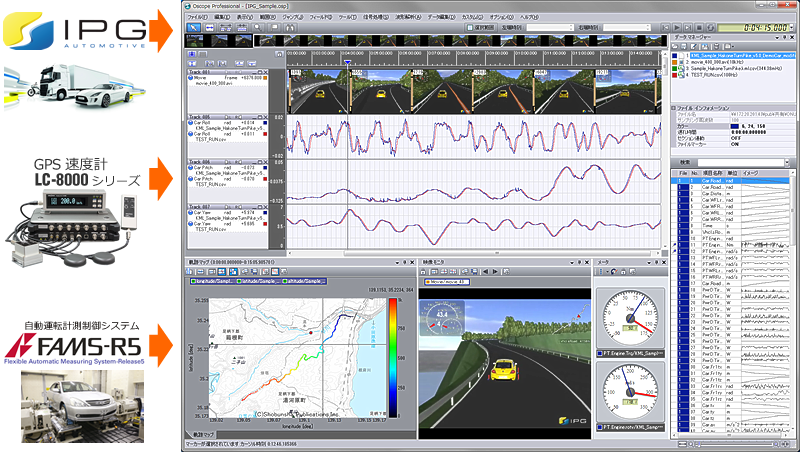
Task: Click the save icon in data manager toolbar
Action: [685, 46]
